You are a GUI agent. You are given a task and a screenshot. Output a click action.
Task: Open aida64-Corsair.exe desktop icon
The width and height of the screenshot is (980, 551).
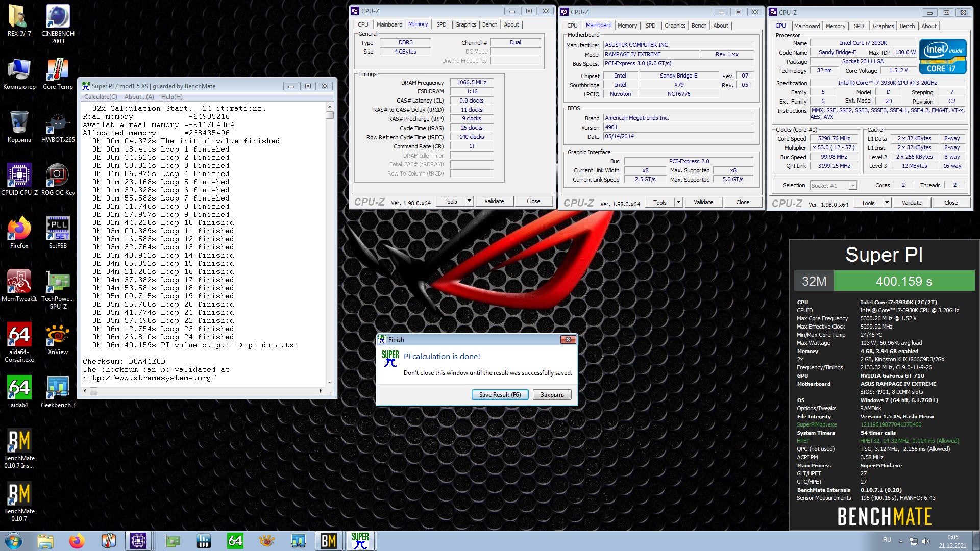coord(19,343)
